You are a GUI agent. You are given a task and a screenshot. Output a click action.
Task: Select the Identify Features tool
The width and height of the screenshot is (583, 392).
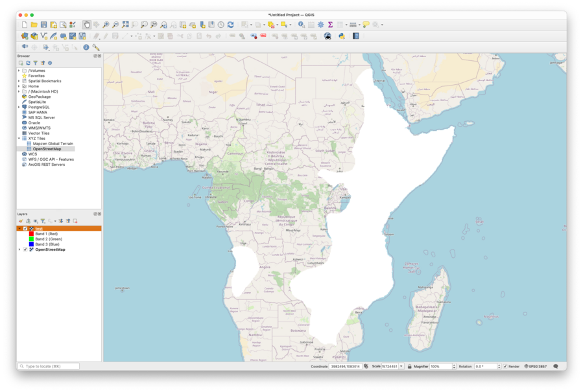pyautogui.click(x=301, y=24)
